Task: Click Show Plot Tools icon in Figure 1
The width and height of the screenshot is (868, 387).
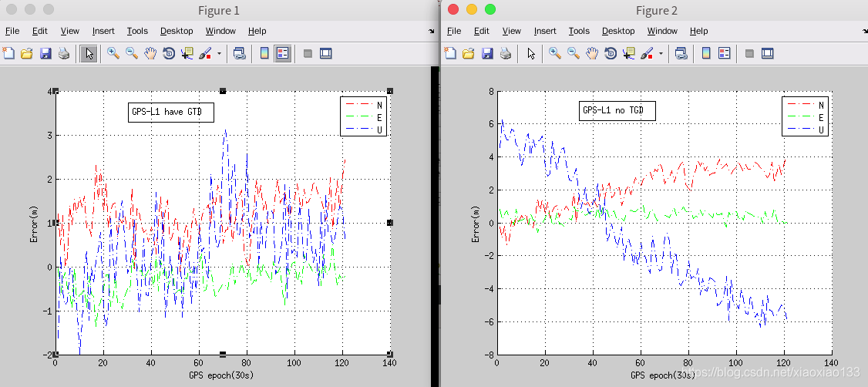Action: [x=326, y=54]
